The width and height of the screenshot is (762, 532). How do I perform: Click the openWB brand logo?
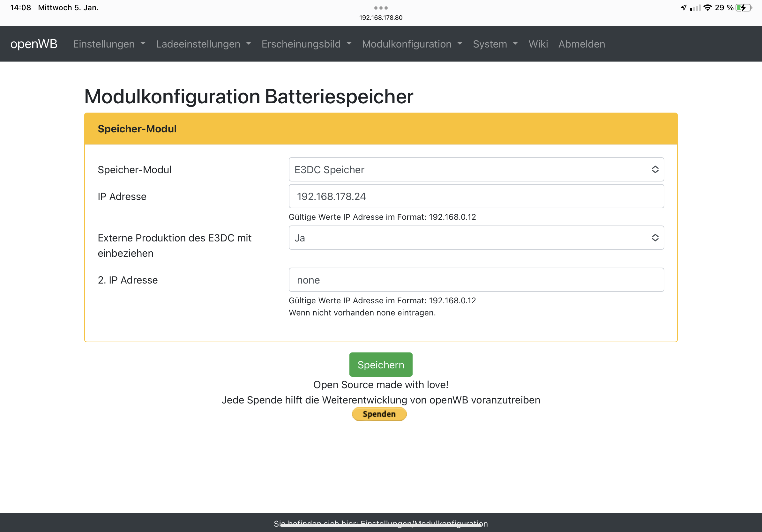pyautogui.click(x=34, y=44)
